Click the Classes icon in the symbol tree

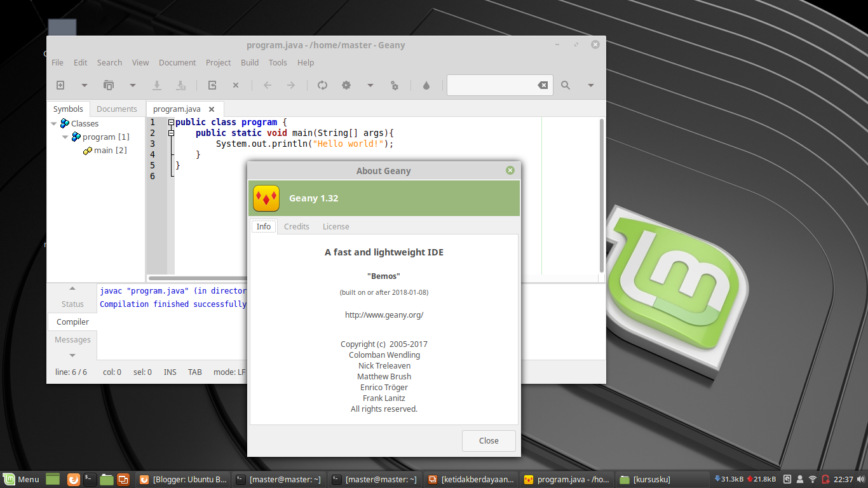(x=65, y=123)
